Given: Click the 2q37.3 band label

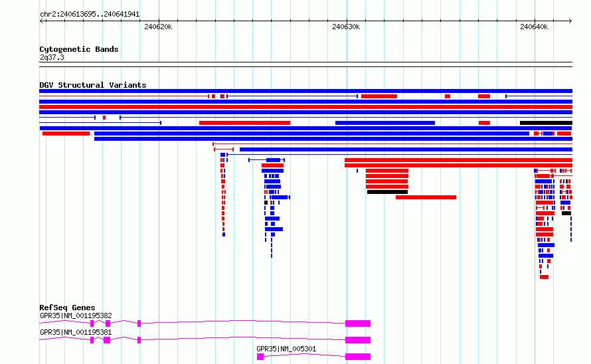Looking at the screenshot, I should (x=52, y=57).
